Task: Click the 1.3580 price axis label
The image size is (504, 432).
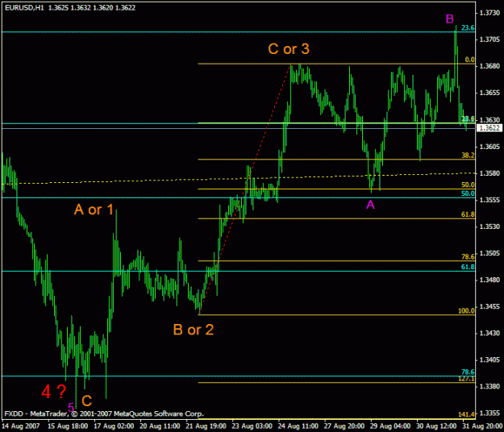Action: (489, 173)
